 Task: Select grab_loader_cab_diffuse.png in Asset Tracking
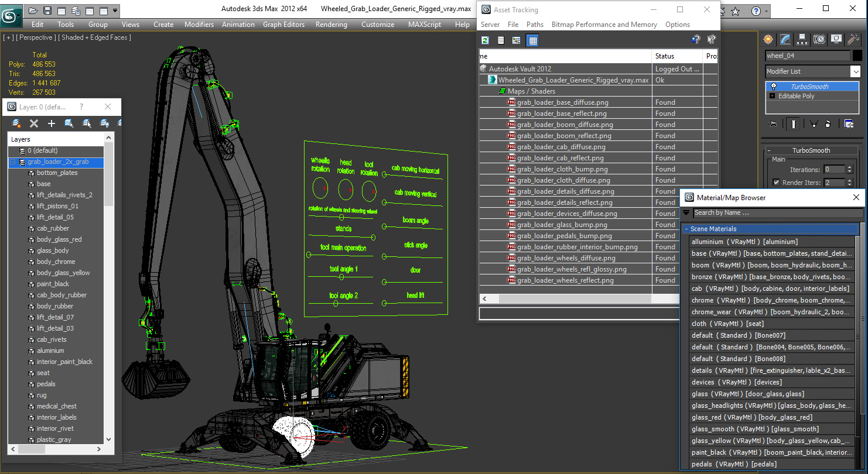click(x=561, y=147)
